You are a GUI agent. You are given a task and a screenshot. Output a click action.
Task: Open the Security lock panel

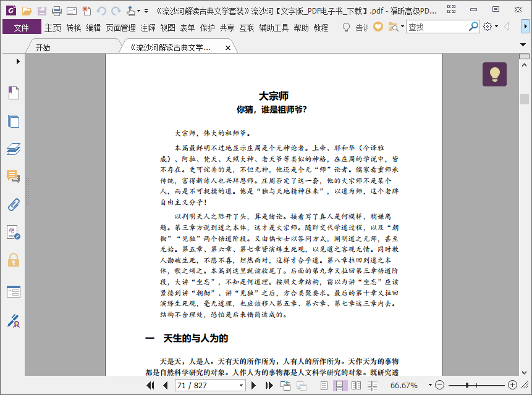(14, 260)
